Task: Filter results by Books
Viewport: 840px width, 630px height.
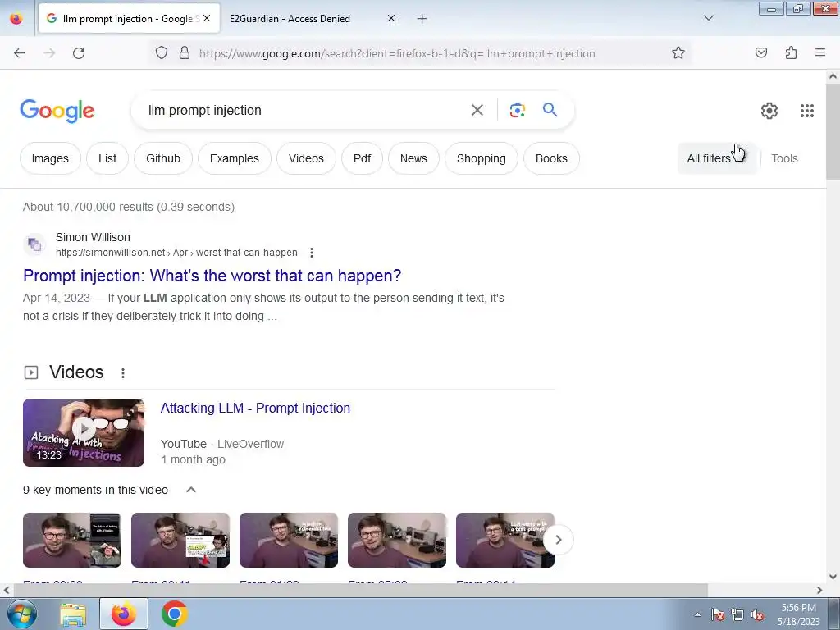Action: 551,158
